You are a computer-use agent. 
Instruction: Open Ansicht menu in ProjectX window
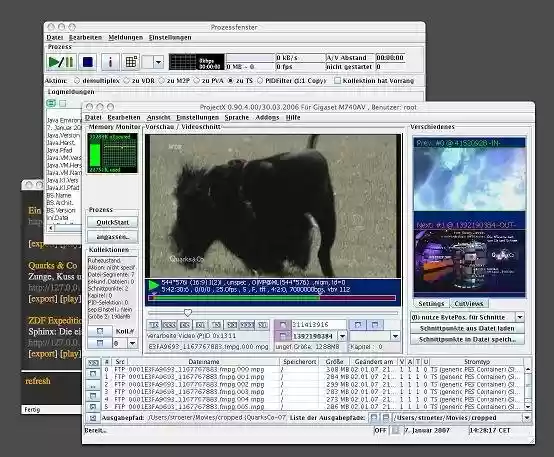(x=158, y=117)
